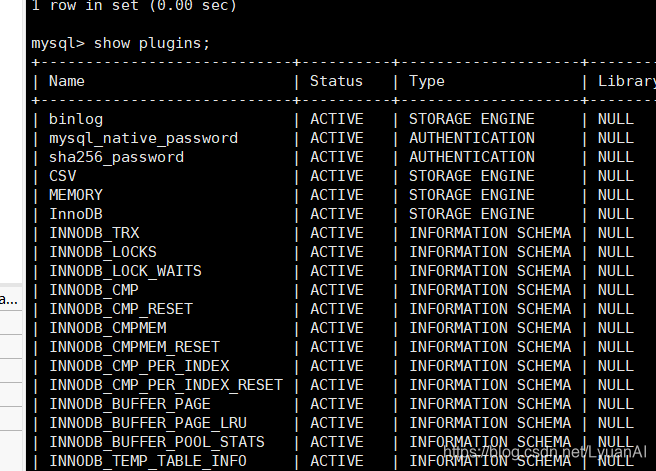Click the Status column header

click(x=336, y=81)
